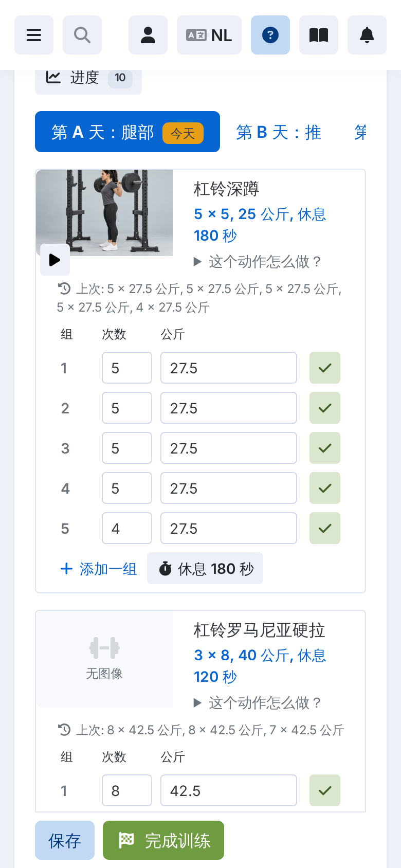
Task: Open the help question mark icon
Action: (x=270, y=35)
